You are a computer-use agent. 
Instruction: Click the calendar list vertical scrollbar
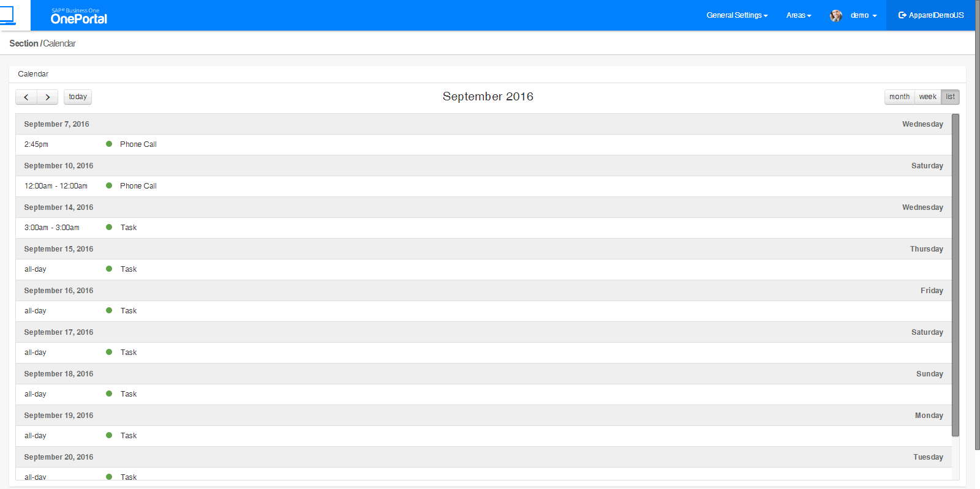[956, 275]
